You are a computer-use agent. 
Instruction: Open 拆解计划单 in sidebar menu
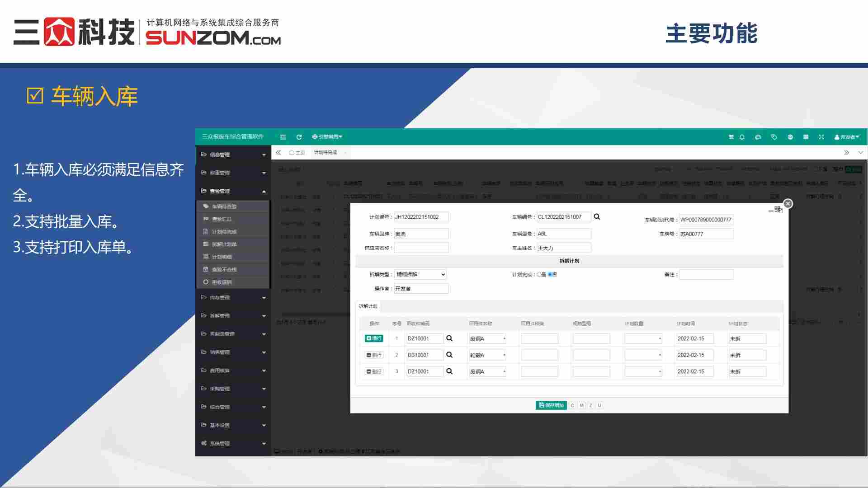224,244
